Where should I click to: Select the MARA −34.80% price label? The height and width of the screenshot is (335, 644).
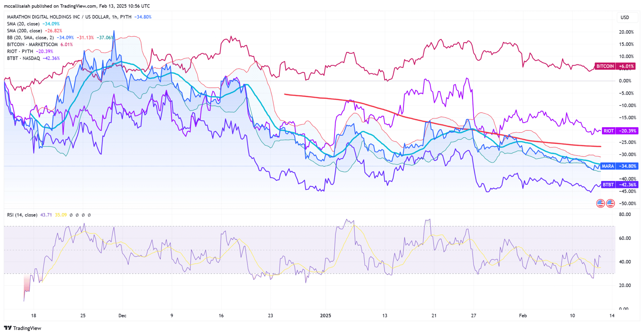(x=619, y=166)
